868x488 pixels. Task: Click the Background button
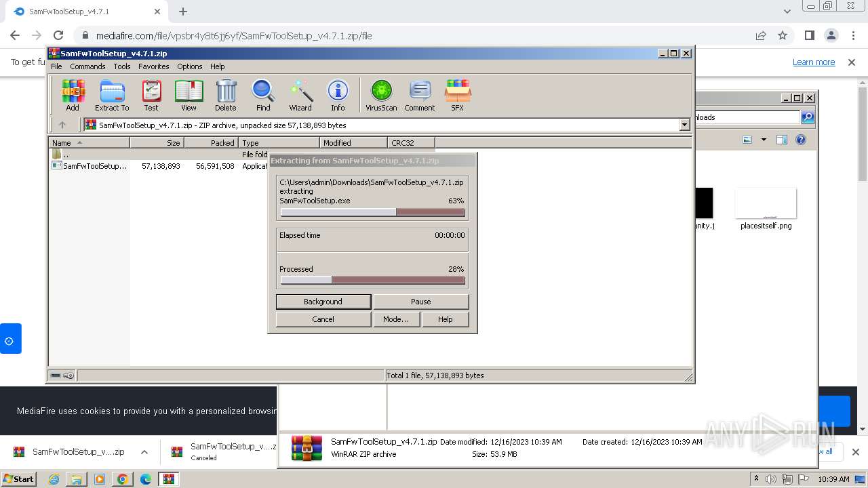(323, 302)
